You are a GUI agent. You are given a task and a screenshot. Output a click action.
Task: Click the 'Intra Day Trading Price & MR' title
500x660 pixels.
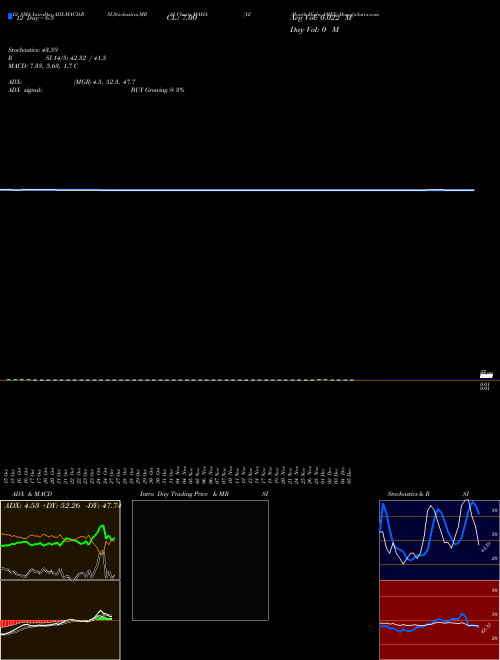(x=184, y=494)
